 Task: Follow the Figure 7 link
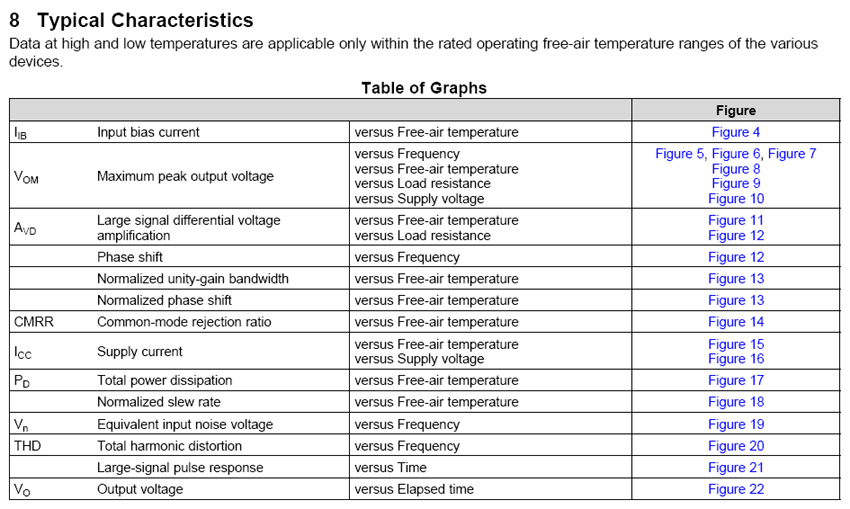(792, 154)
